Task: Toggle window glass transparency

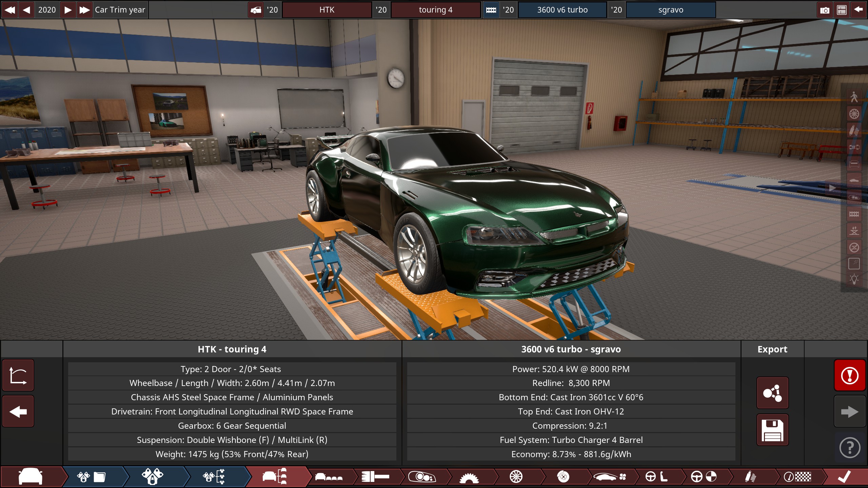Action: click(854, 264)
